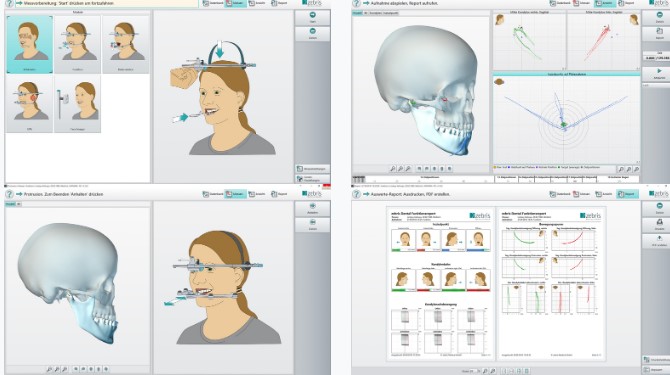Click the first magnifier icon under protrusion skull
Viewport: 670px width, 375px height.
click(x=49, y=369)
